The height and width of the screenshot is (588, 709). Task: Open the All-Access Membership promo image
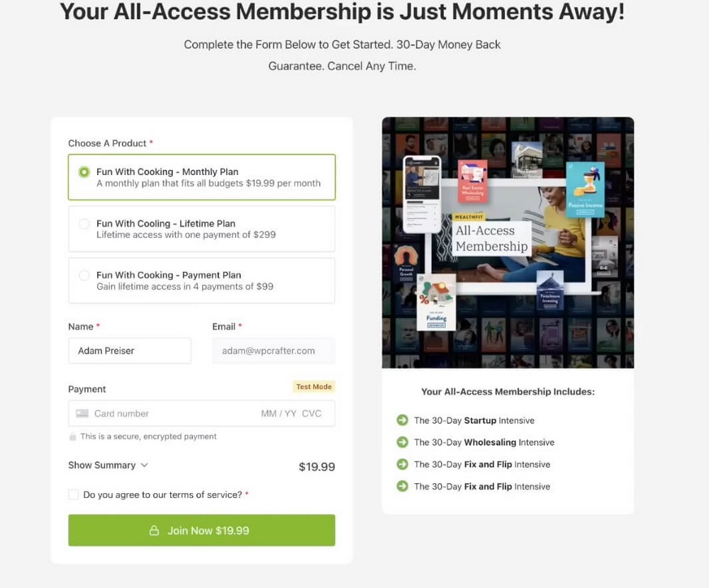coord(508,243)
